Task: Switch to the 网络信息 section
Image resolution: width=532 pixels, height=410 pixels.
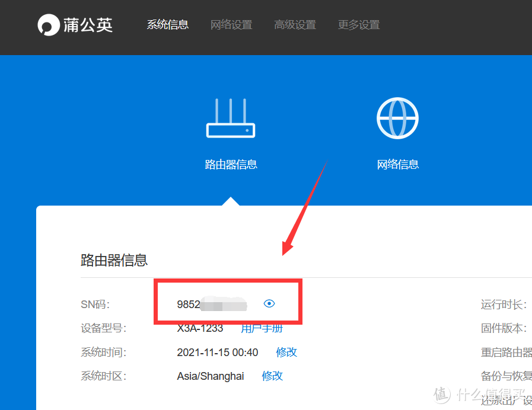Action: pyautogui.click(x=397, y=164)
